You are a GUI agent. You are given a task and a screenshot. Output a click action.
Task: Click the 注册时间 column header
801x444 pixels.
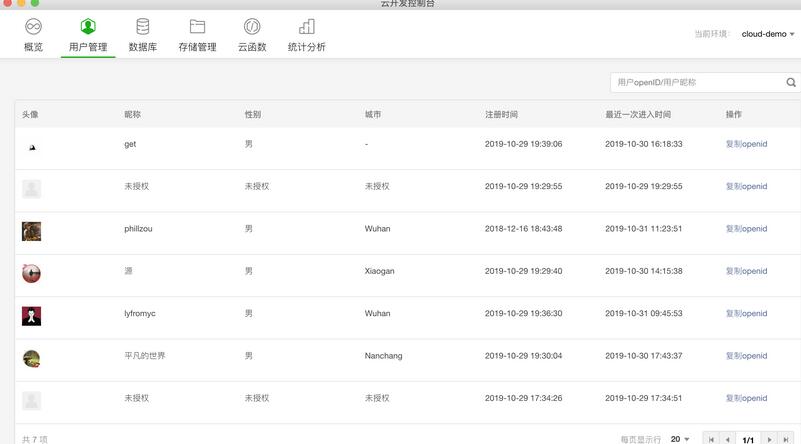click(x=501, y=115)
